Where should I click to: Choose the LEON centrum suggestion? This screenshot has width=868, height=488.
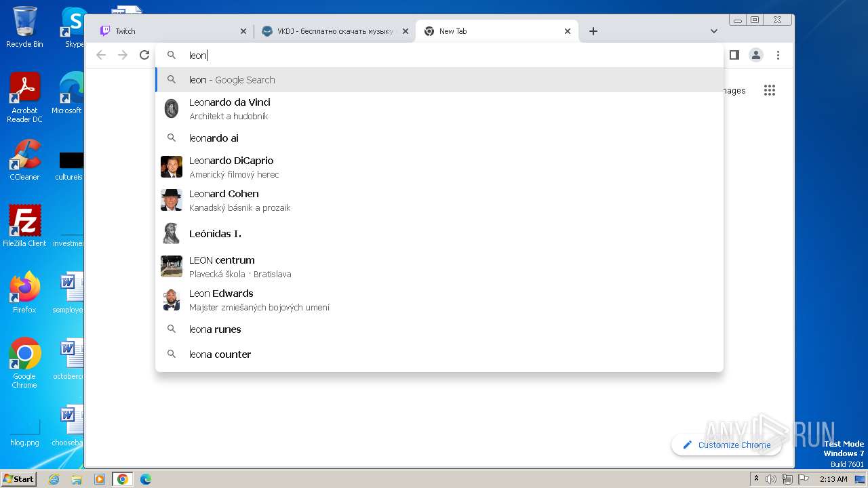(439, 266)
